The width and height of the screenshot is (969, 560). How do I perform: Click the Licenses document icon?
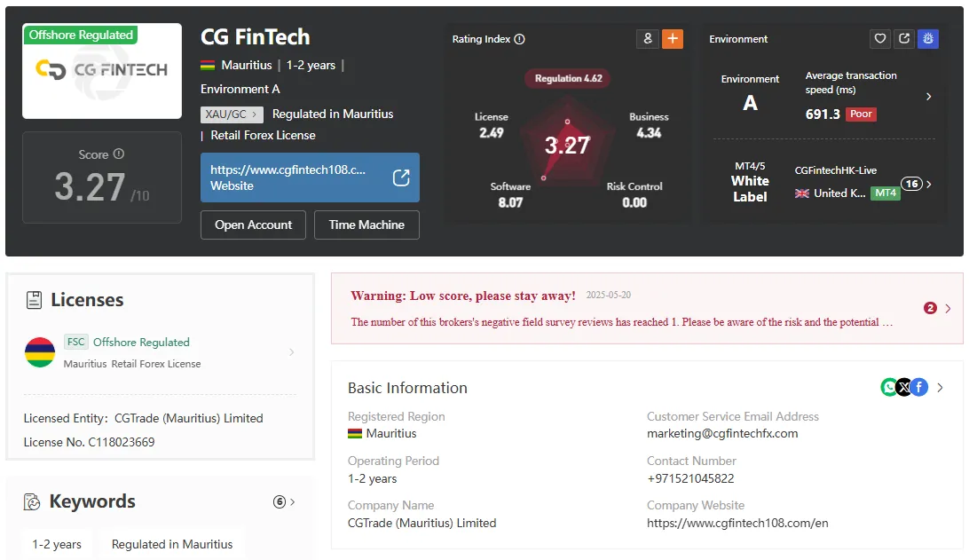(34, 300)
